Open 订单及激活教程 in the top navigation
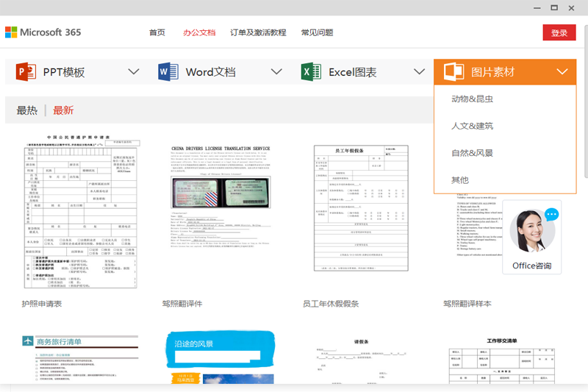The image size is (588, 392). [258, 33]
